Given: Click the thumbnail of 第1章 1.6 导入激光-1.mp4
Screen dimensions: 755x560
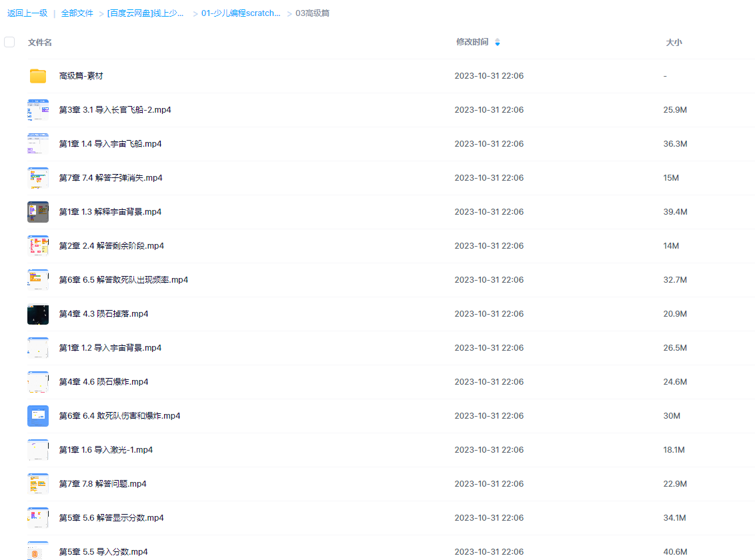Looking at the screenshot, I should pos(38,449).
